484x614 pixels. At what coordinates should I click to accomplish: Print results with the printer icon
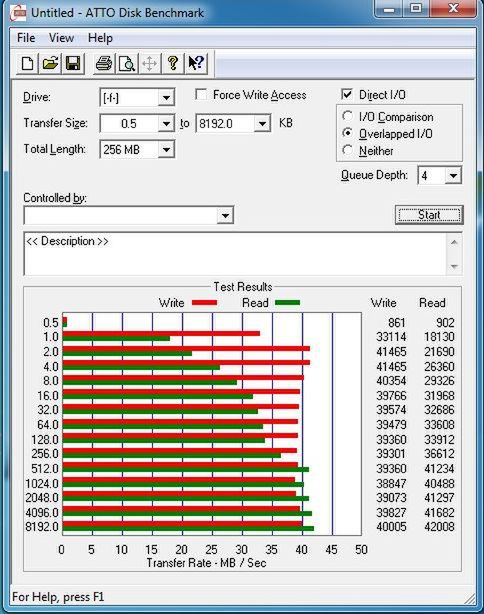point(104,63)
